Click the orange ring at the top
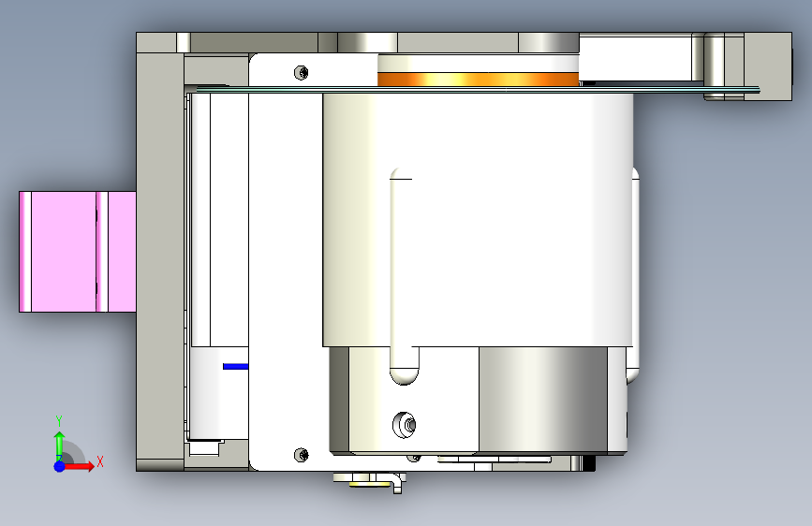 pos(478,80)
